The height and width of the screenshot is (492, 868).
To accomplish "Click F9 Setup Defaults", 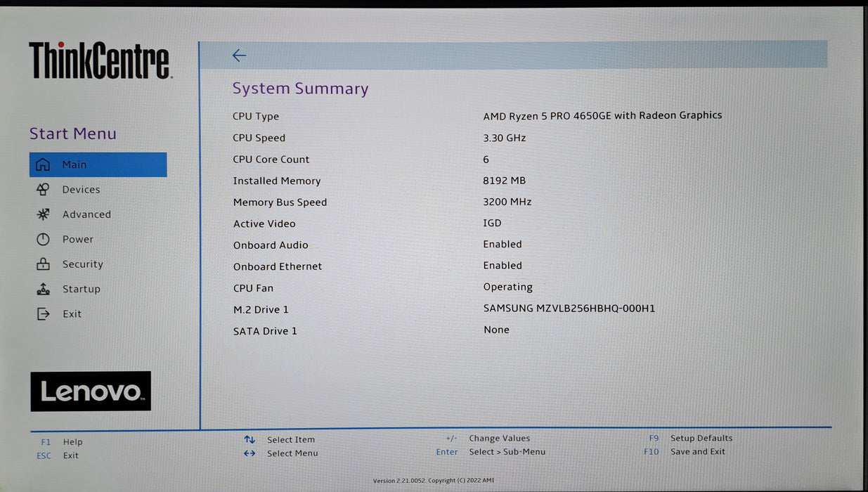I will point(690,438).
